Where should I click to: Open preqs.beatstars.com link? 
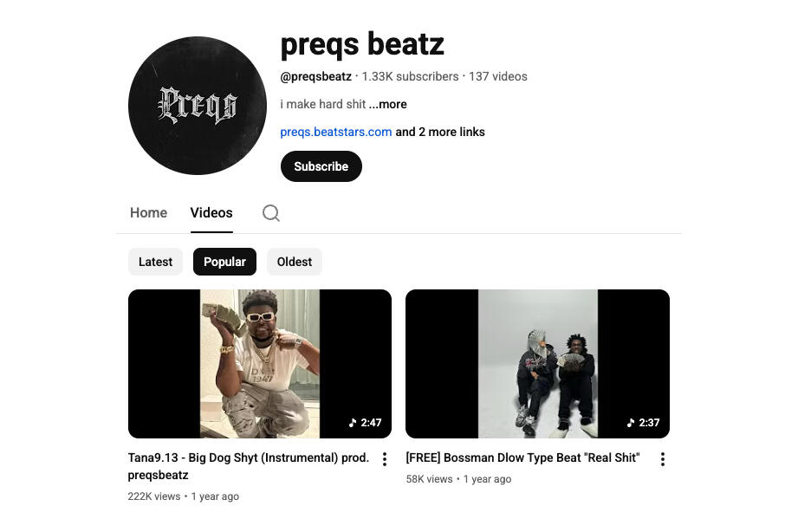point(336,132)
